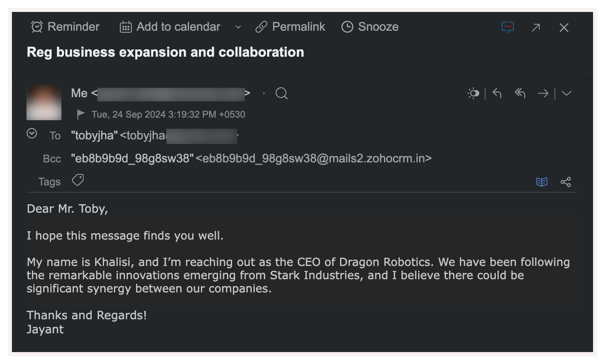Image resolution: width=605 pixels, height=364 pixels.
Task: Reply all to this email
Action: 520,93
